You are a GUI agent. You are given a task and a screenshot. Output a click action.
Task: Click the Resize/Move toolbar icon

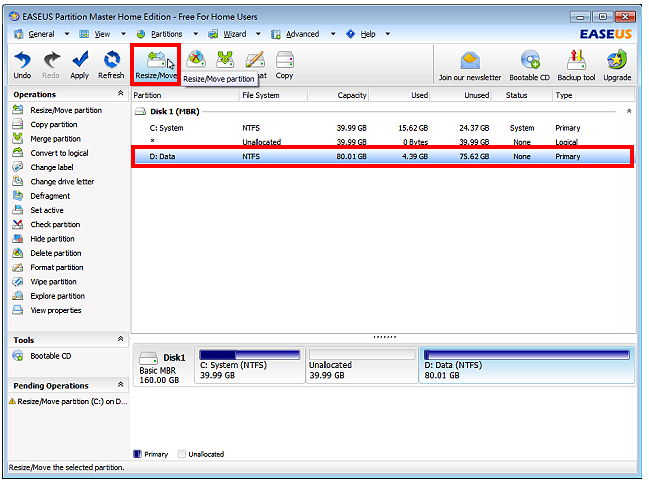[156, 60]
